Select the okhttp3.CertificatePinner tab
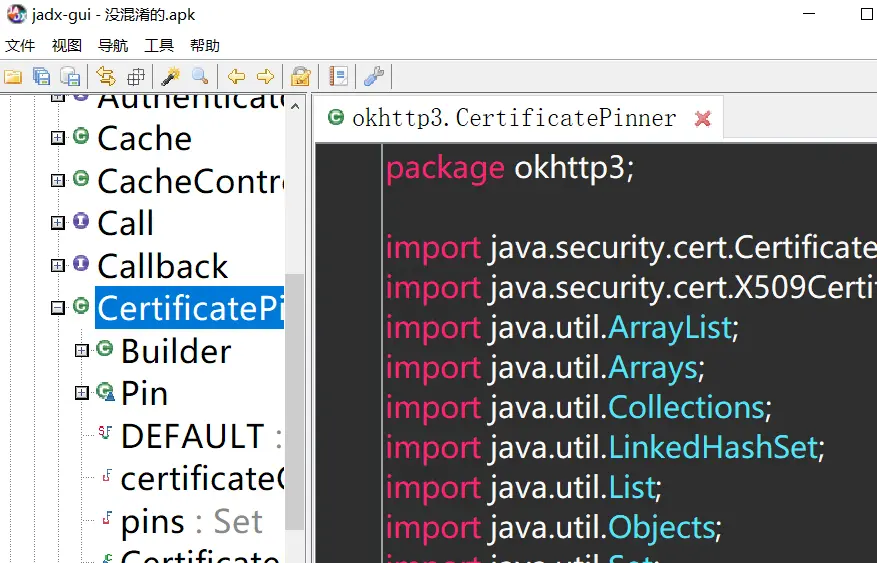 (518, 118)
